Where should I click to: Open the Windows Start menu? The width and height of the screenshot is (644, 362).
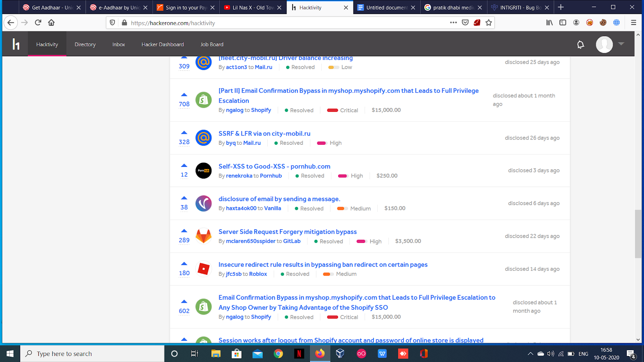pos(10,354)
